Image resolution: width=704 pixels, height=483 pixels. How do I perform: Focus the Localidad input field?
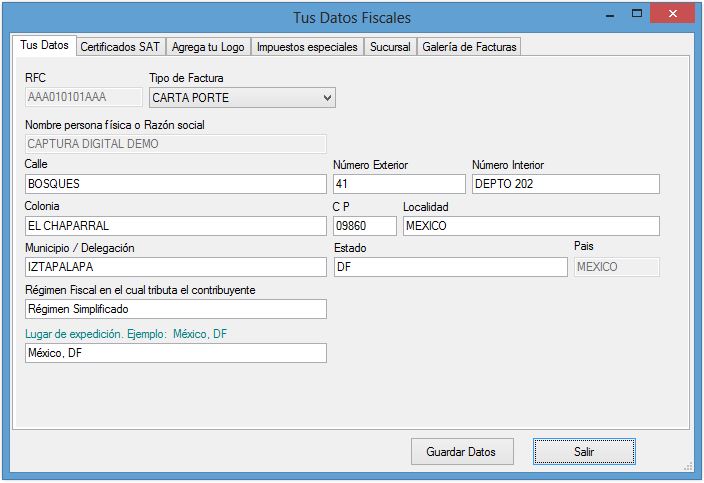click(531, 226)
